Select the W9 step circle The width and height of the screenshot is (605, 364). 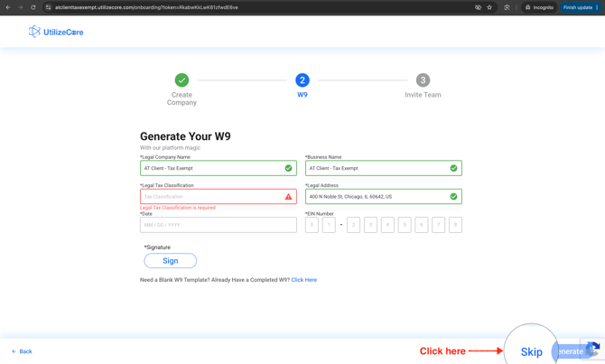(302, 80)
